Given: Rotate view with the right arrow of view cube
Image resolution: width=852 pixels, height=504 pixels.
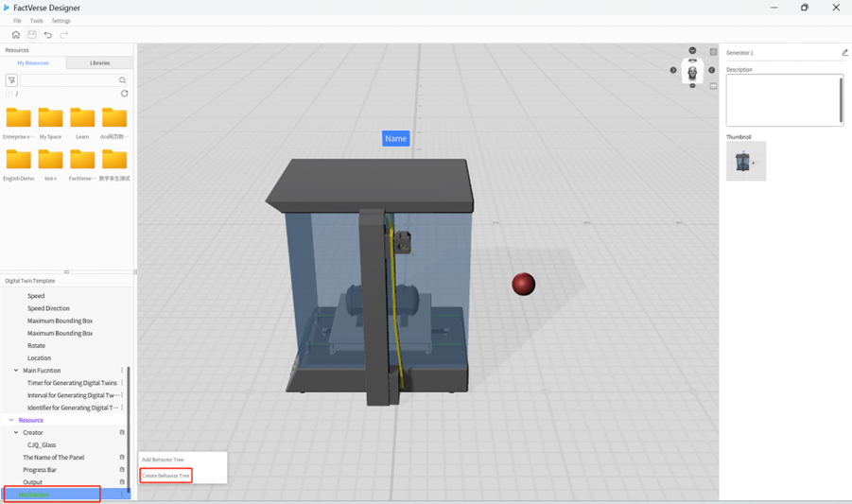Looking at the screenshot, I should click(x=711, y=70).
